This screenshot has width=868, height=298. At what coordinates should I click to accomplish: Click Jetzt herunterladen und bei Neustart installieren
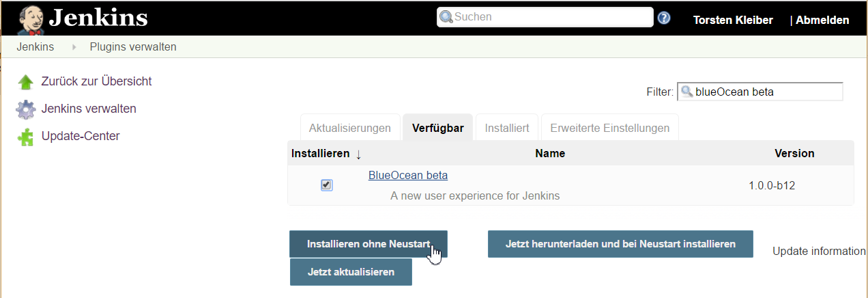[x=620, y=244]
